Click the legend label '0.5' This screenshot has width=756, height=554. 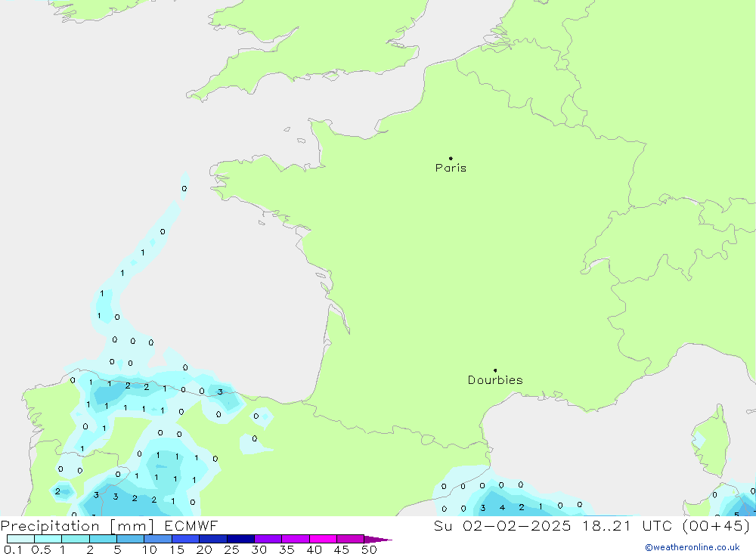41,549
